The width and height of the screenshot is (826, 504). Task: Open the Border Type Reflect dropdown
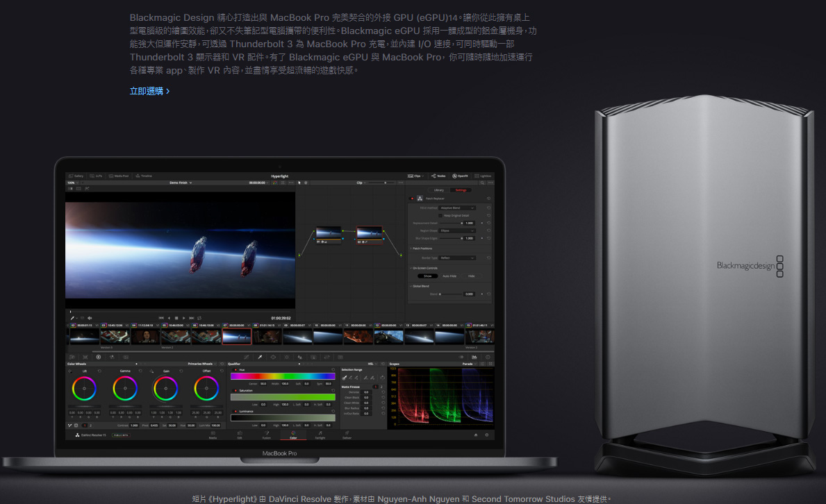pos(456,258)
